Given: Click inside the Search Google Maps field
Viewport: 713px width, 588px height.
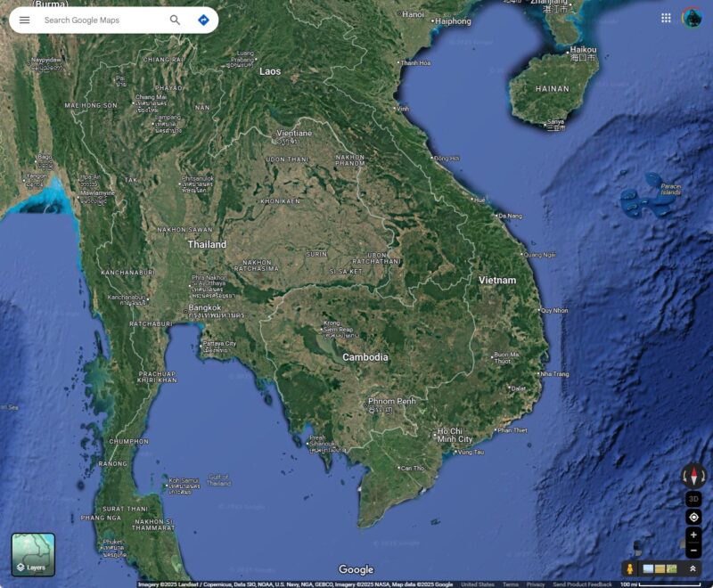Looking at the screenshot, I should tap(89, 18).
